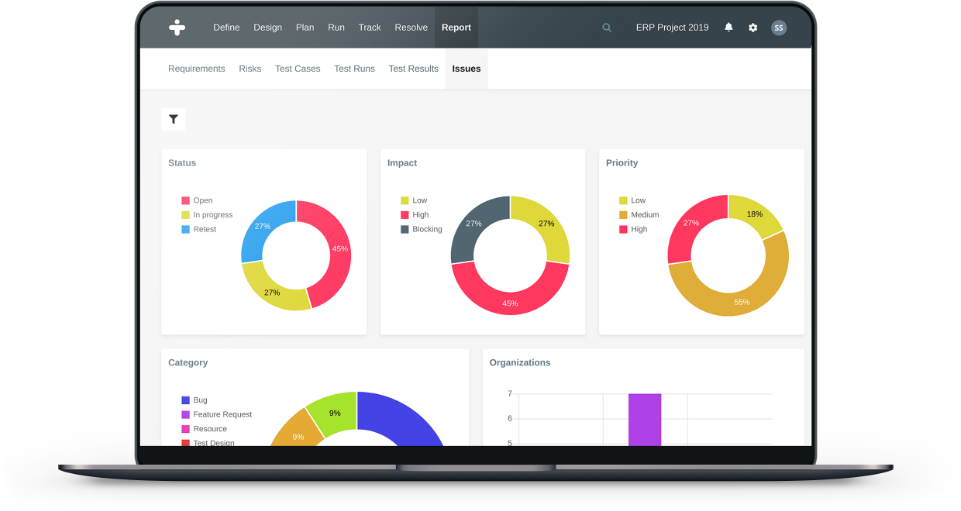Open settings gear icon
The image size is (961, 511).
pos(753,28)
